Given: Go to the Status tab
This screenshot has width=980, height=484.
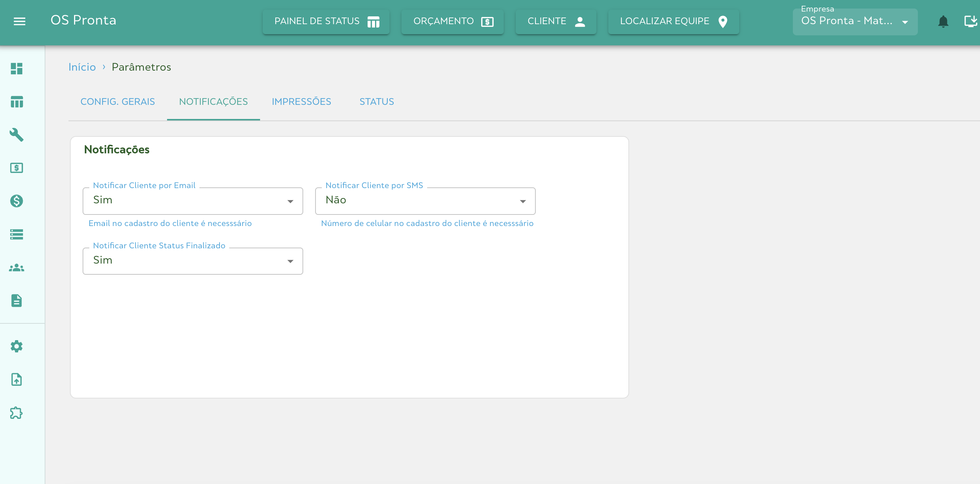Looking at the screenshot, I should [x=377, y=102].
